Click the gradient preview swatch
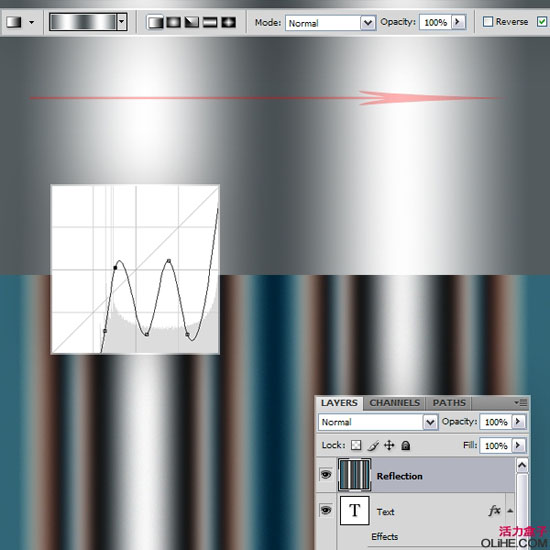550x550 pixels. point(83,22)
